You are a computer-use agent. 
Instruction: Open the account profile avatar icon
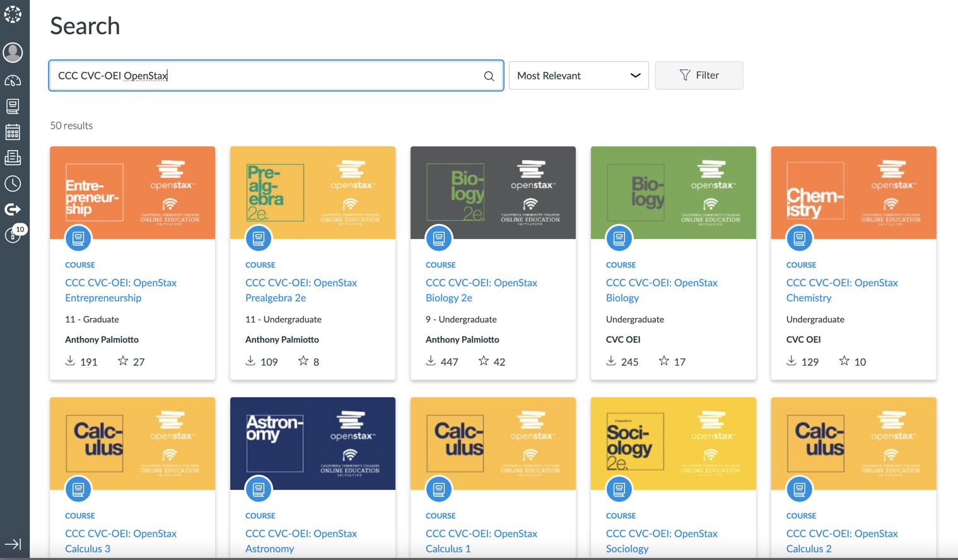click(13, 52)
